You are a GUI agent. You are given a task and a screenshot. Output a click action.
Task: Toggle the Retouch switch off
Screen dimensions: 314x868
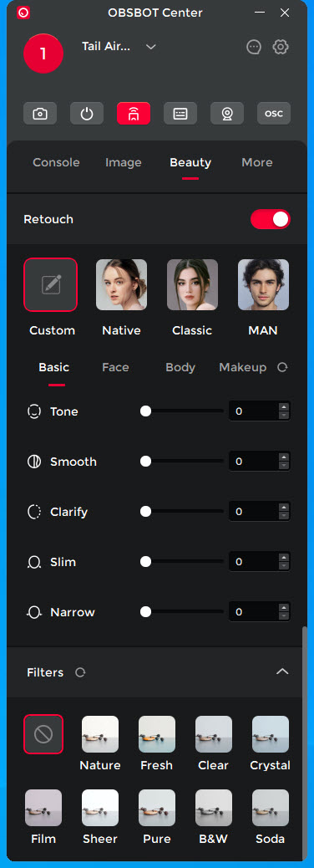[x=271, y=219]
